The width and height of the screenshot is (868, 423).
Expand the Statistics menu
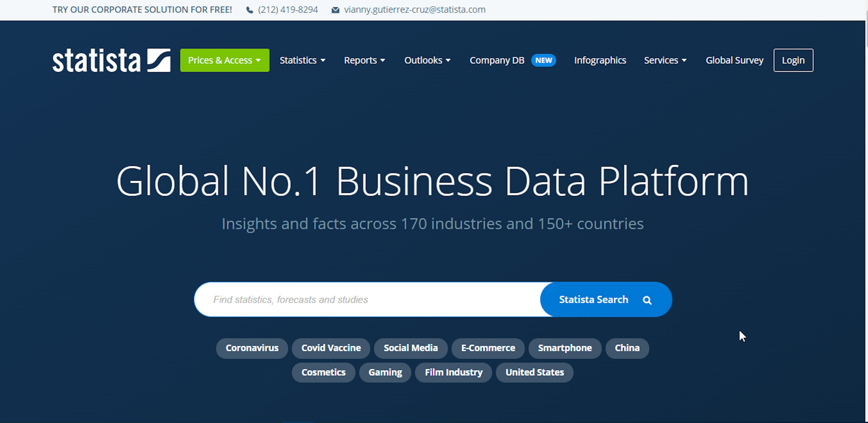[x=303, y=60]
